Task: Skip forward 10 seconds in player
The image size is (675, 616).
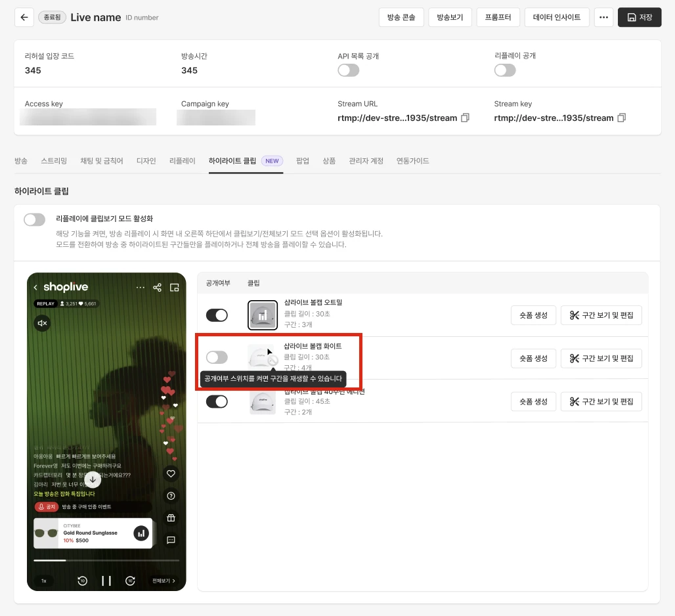Action: click(131, 581)
